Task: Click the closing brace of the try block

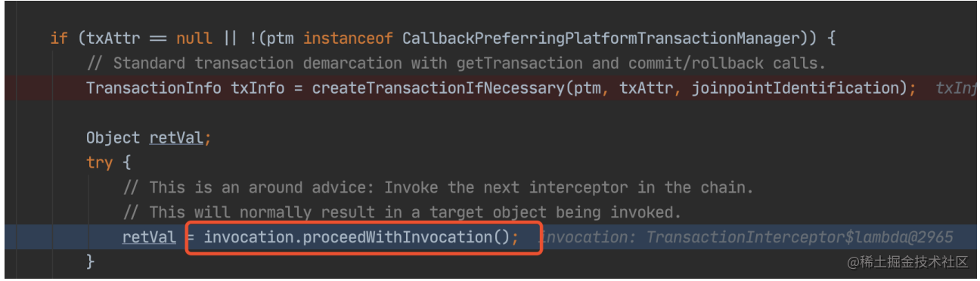Action: tap(90, 262)
